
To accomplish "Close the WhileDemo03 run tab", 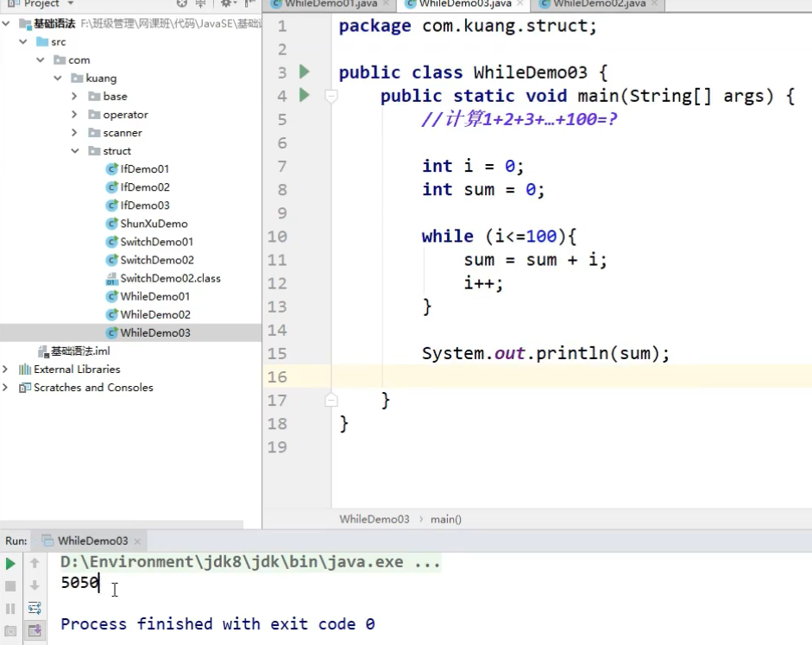I will point(137,541).
